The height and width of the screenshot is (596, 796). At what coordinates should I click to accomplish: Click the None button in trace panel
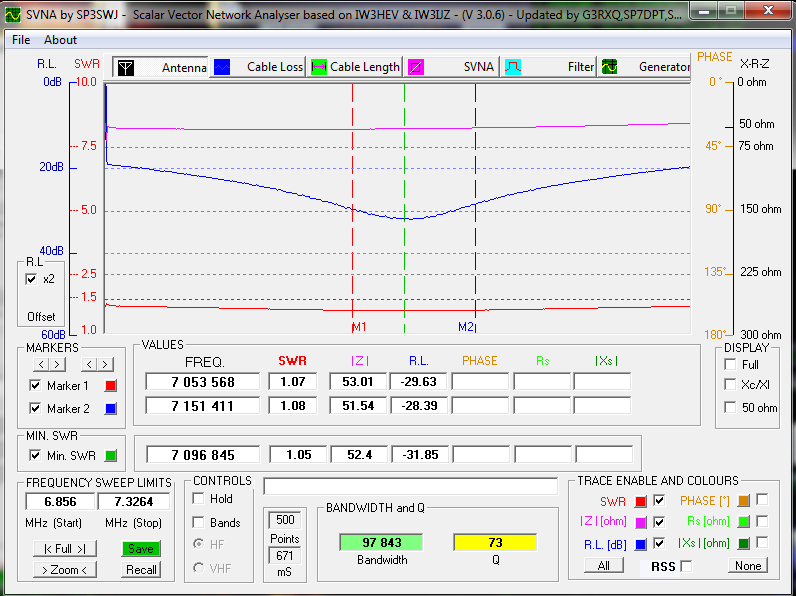point(748,566)
